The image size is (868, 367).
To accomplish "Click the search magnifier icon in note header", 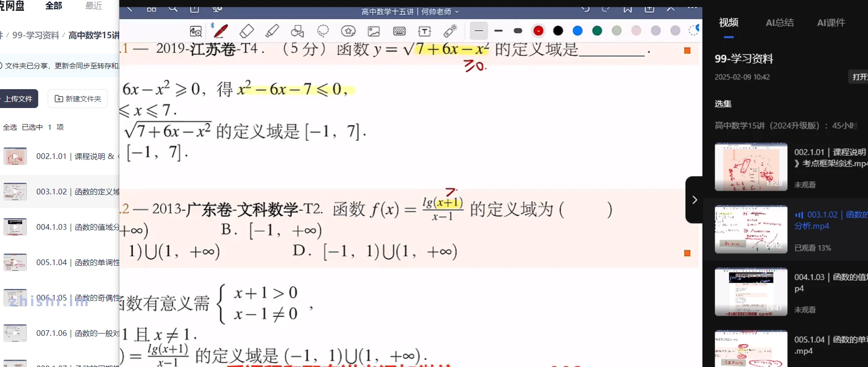I will tap(173, 8).
